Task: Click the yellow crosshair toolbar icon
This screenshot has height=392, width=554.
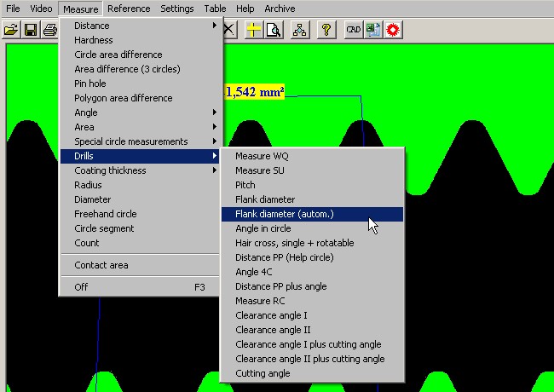Action: (254, 30)
